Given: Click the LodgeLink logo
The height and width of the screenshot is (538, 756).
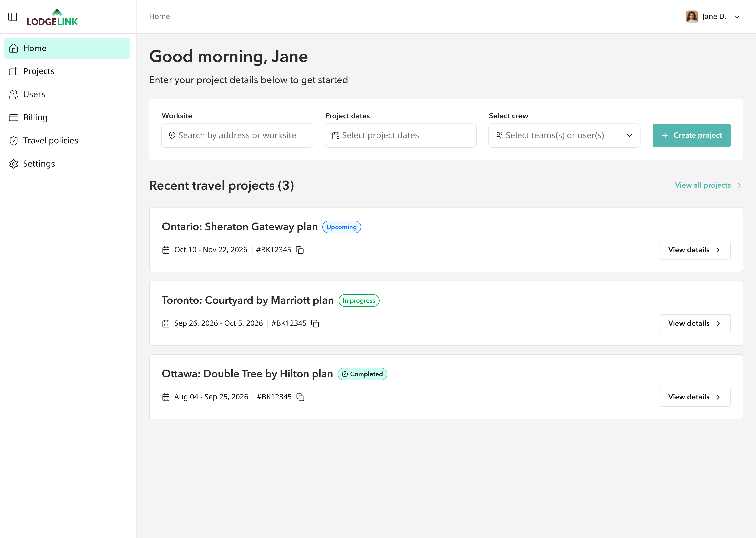Looking at the screenshot, I should pyautogui.click(x=52, y=17).
